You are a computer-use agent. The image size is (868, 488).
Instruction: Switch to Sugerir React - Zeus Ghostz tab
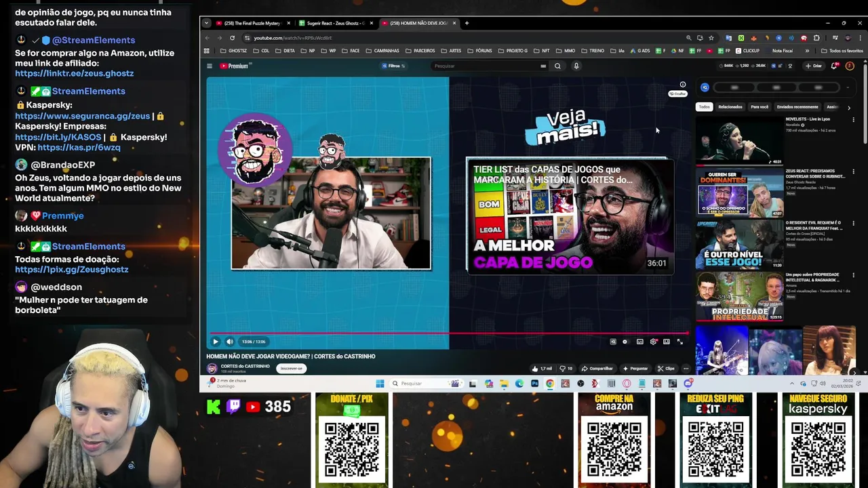point(336,23)
